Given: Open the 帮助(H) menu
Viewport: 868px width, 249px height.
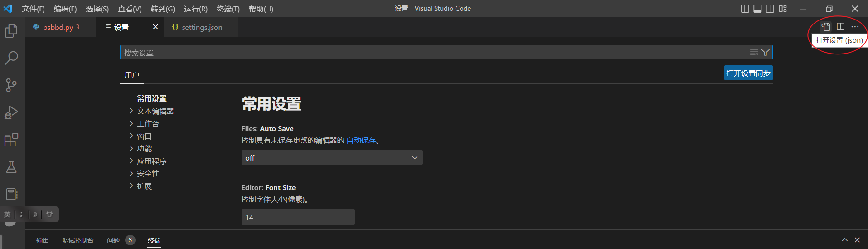Looking at the screenshot, I should pos(261,9).
